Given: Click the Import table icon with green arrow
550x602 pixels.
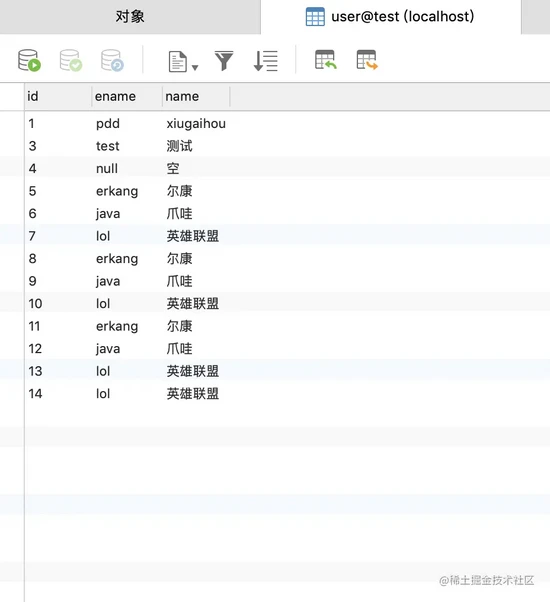Looking at the screenshot, I should (x=325, y=60).
